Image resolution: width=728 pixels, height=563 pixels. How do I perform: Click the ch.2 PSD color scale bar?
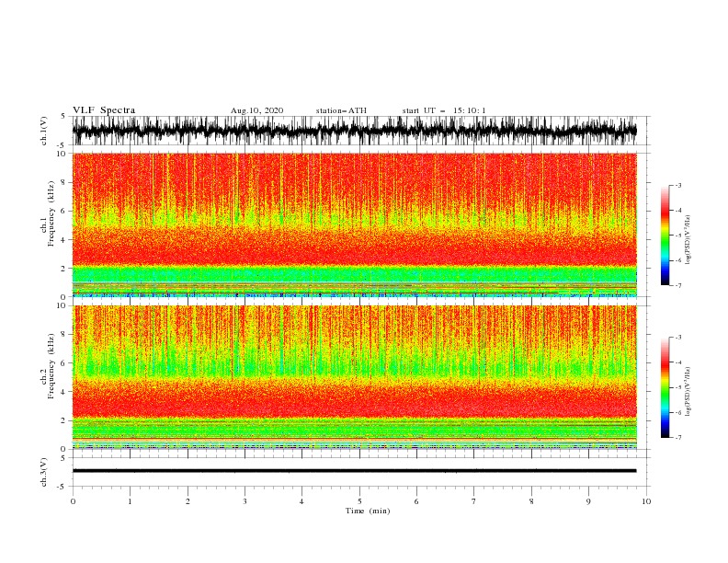[x=665, y=387]
